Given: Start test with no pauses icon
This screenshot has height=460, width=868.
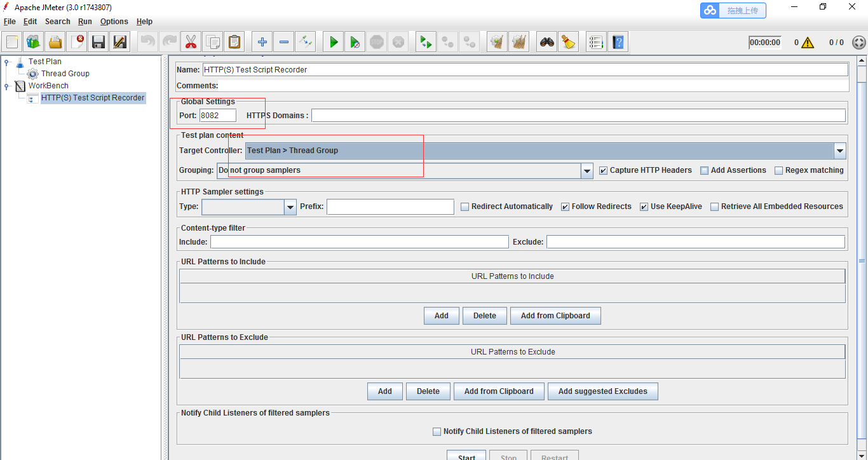Looking at the screenshot, I should click(355, 42).
